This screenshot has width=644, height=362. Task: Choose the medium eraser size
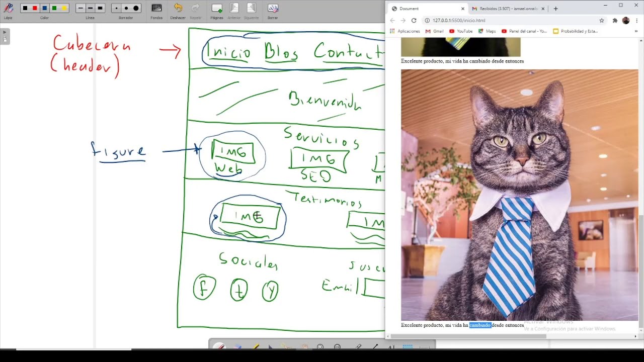(x=126, y=8)
